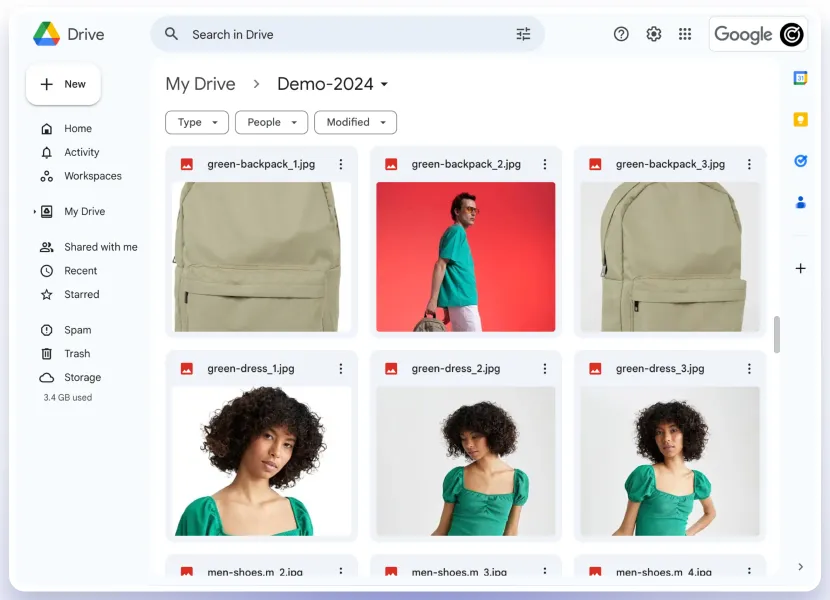
Task: Click image file icon of green-backpack_2.jpg
Action: [391, 164]
